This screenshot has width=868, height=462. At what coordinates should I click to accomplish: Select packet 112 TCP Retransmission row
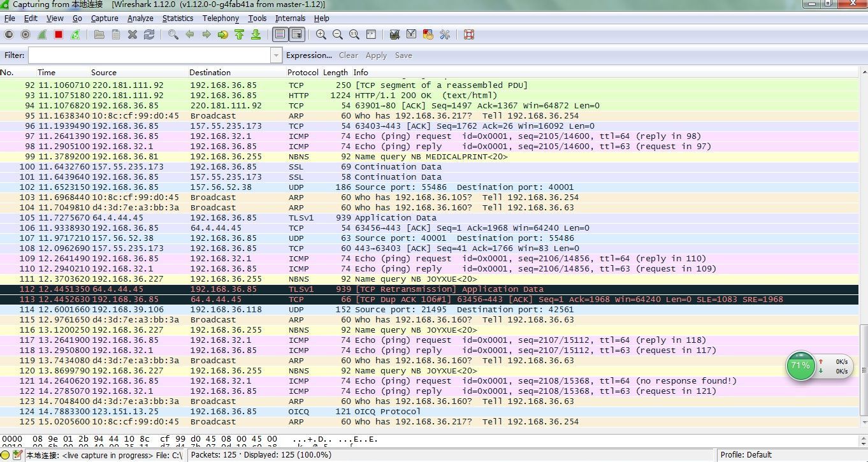tap(319, 289)
